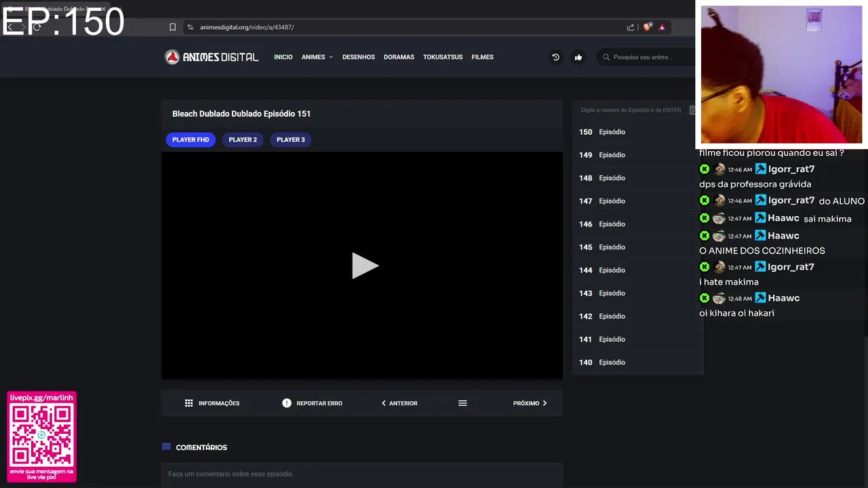Click the address bar URL field

[x=407, y=27]
